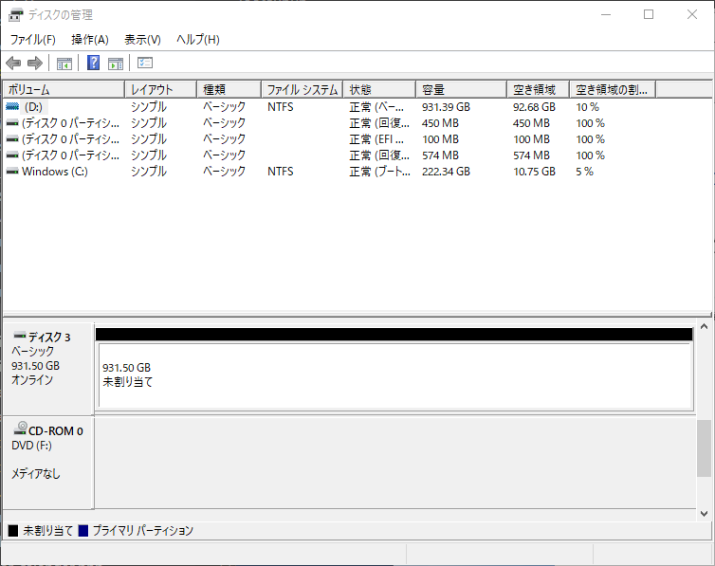
Task: Select the Windows (C:) volume row
Action: pyautogui.click(x=59, y=172)
